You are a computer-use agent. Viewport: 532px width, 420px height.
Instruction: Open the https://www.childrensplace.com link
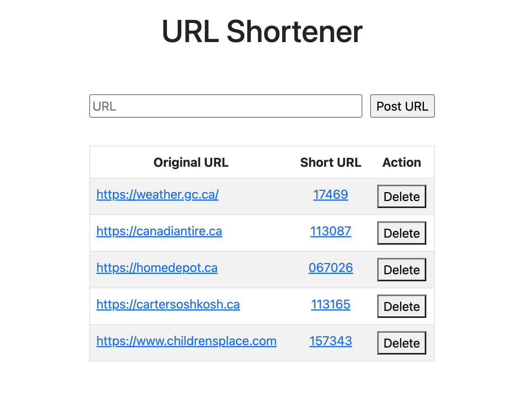[186, 341]
